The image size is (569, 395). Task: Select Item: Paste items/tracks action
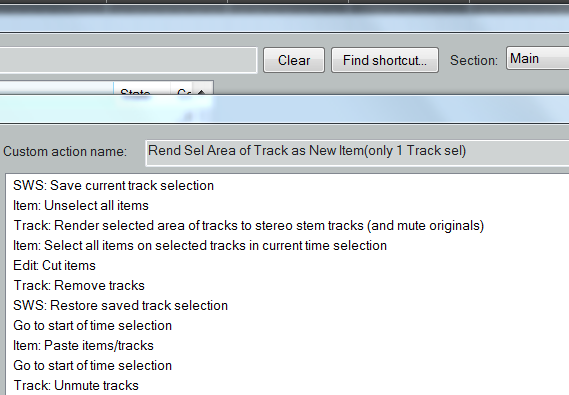pyautogui.click(x=83, y=345)
